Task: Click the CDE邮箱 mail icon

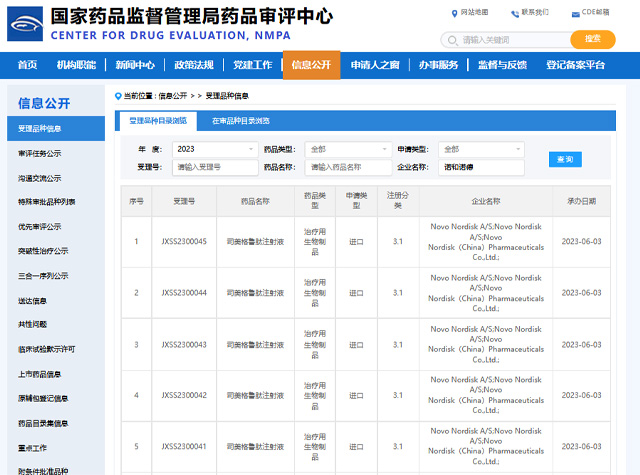Action: coord(576,13)
